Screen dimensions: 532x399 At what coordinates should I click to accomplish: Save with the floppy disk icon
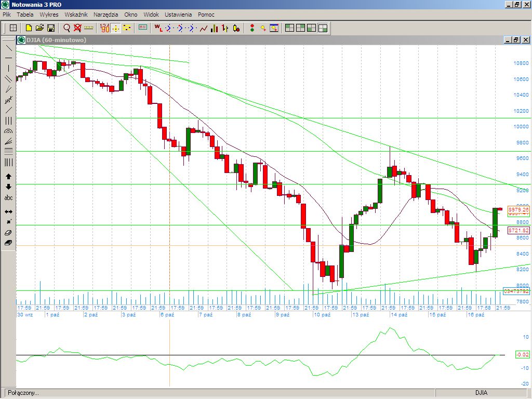tap(51, 28)
